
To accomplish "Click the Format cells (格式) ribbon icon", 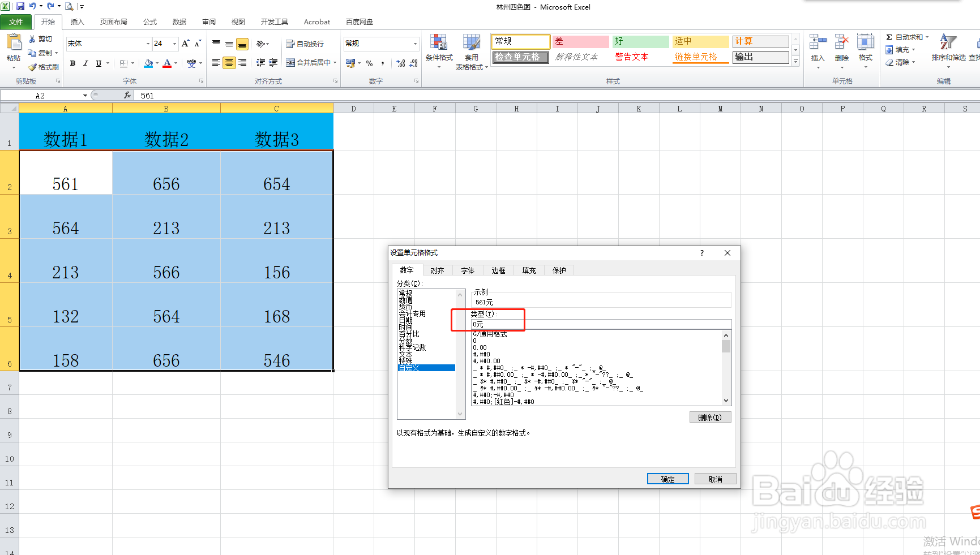I will coord(865,42).
